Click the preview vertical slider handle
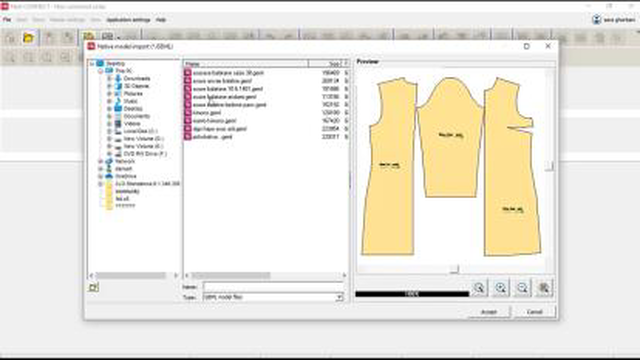 [550, 165]
